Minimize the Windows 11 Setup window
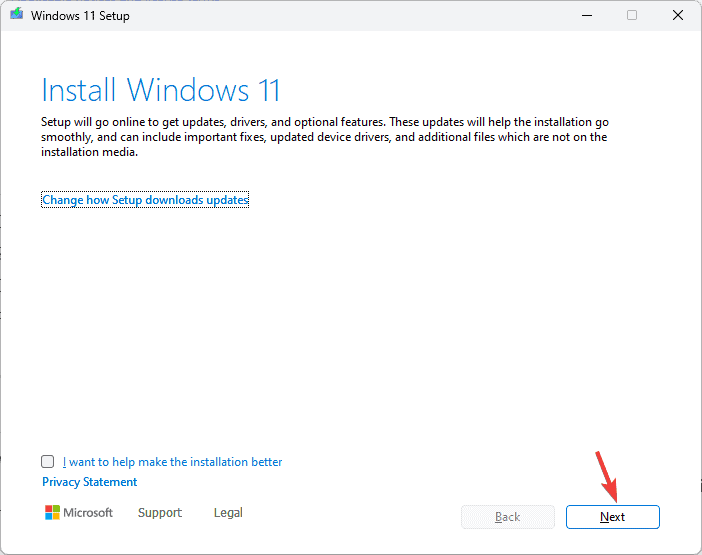702x555 pixels. click(x=587, y=15)
